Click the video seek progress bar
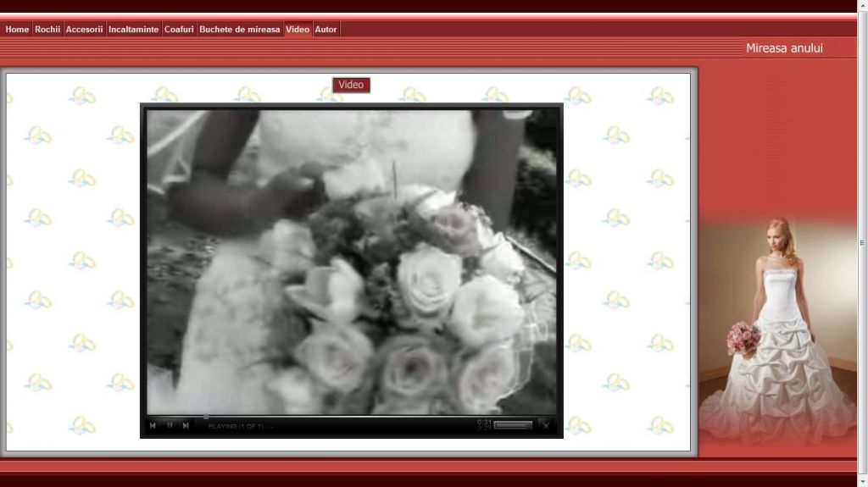 339,416
